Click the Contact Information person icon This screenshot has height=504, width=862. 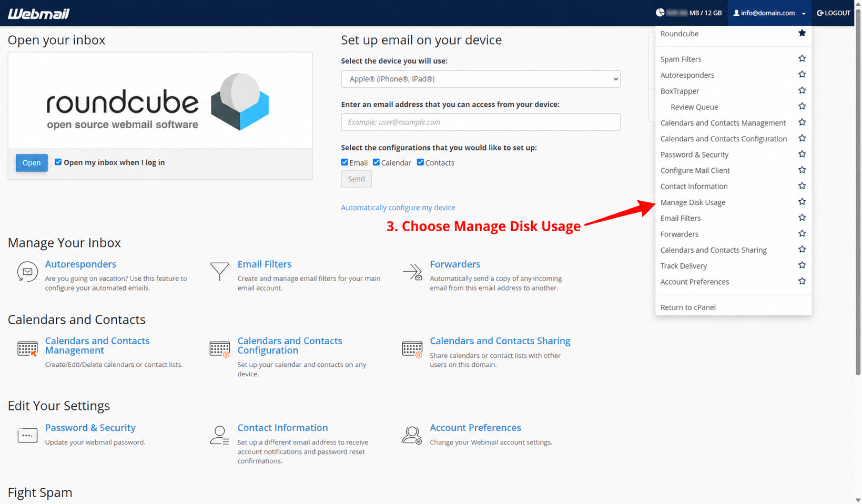pyautogui.click(x=219, y=435)
